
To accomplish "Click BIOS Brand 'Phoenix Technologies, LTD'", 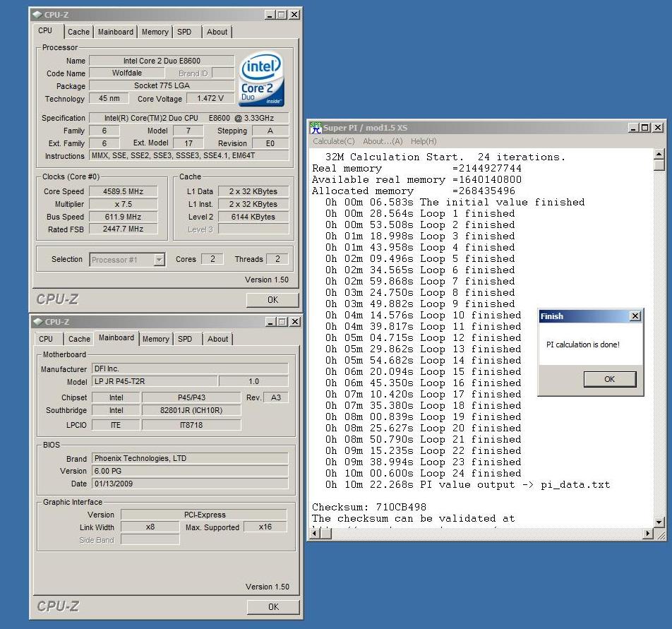I will coord(190,458).
